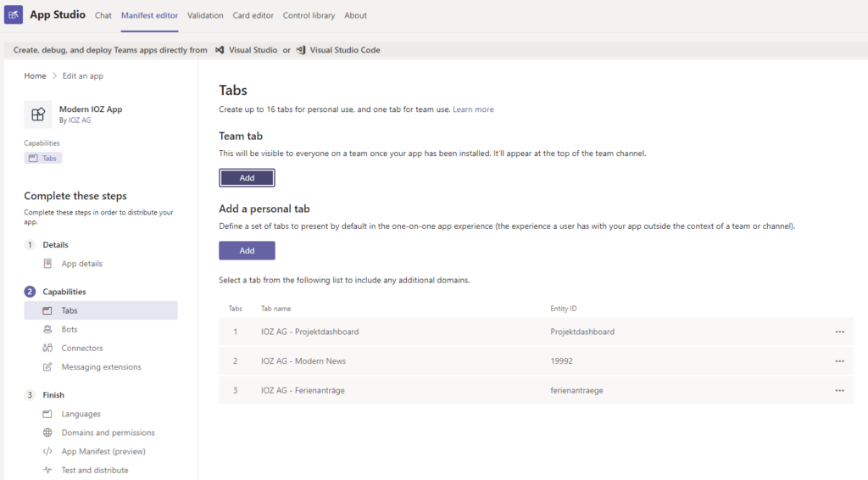Open options menu for Projektdashboard row
This screenshot has height=480, width=868.
(x=840, y=332)
